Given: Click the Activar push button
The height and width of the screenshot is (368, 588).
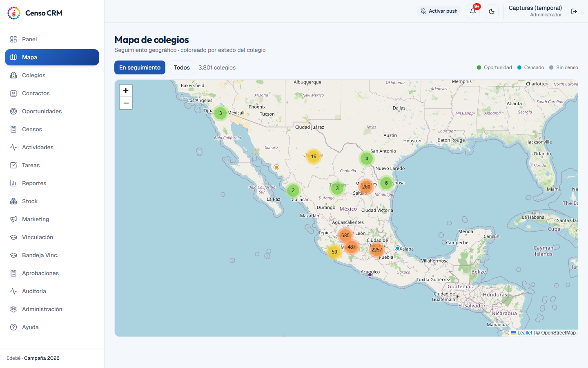Looking at the screenshot, I should [439, 11].
